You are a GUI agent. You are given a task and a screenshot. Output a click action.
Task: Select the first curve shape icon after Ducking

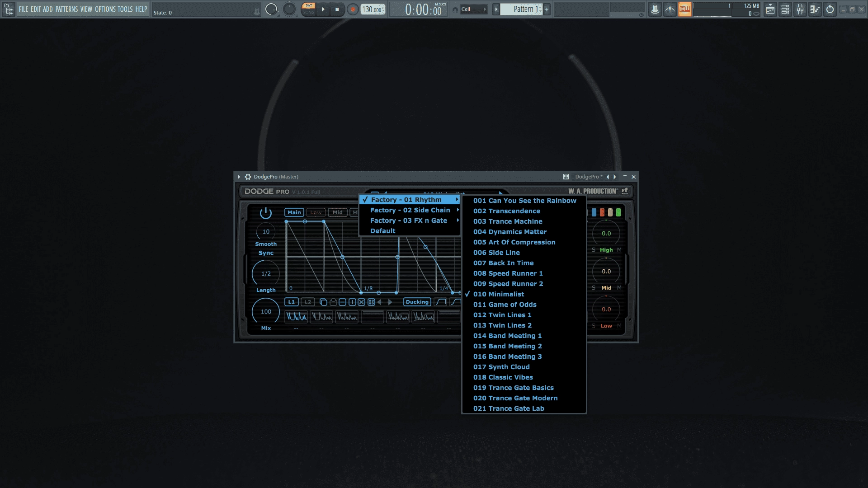click(441, 302)
